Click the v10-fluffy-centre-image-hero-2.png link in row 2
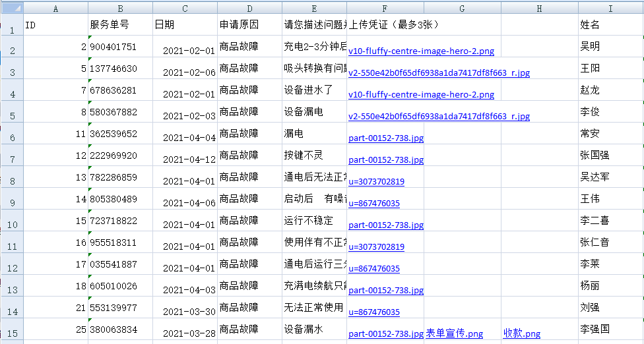Image resolution: width=644 pixels, height=344 pixels. (x=421, y=51)
